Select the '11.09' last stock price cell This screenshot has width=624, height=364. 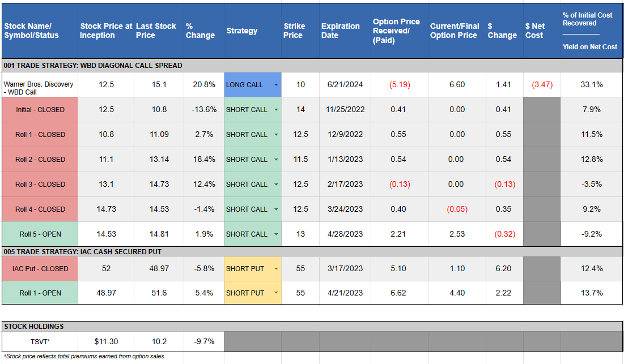click(159, 135)
